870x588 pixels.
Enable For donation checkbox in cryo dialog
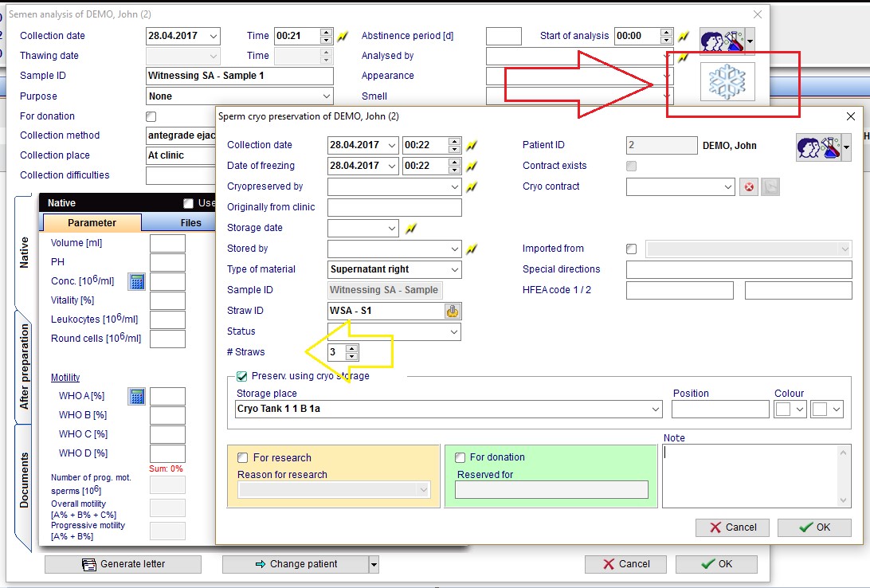460,457
